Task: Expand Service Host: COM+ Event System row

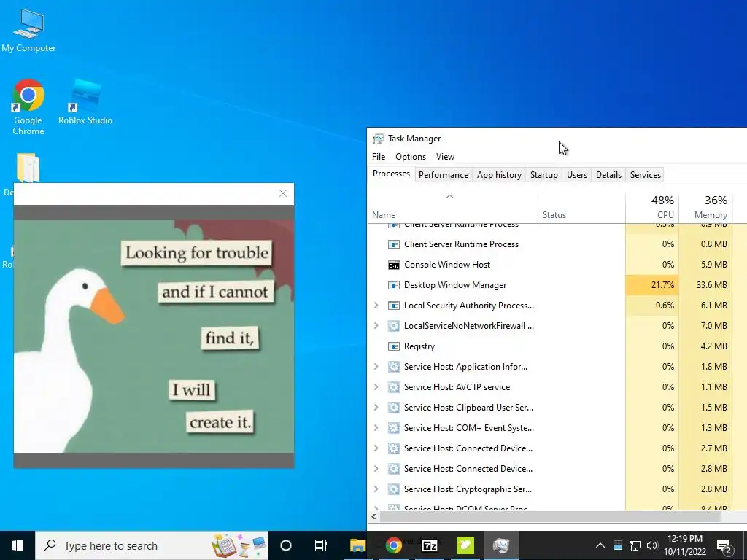Action: [x=376, y=427]
